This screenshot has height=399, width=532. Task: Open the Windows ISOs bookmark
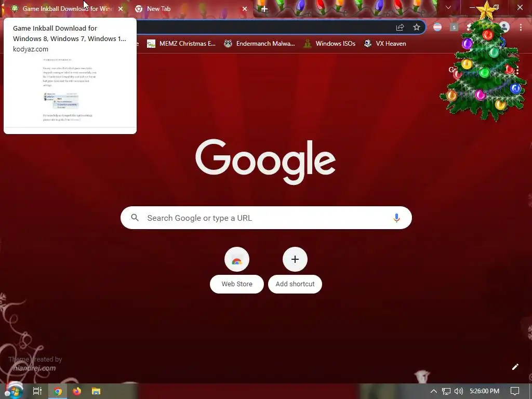[x=329, y=44]
